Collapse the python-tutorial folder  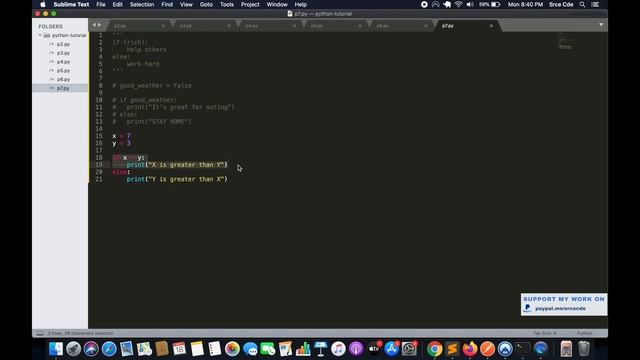pyautogui.click(x=40, y=36)
